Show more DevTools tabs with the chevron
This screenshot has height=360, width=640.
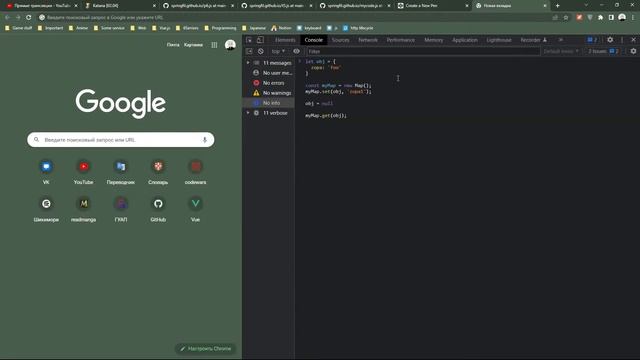(561, 40)
